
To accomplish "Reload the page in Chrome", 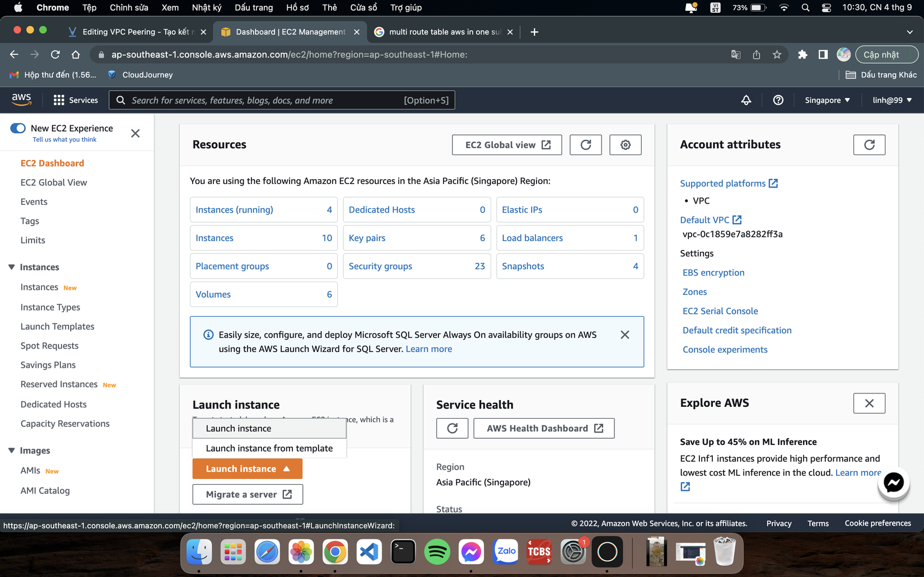I will tap(55, 54).
